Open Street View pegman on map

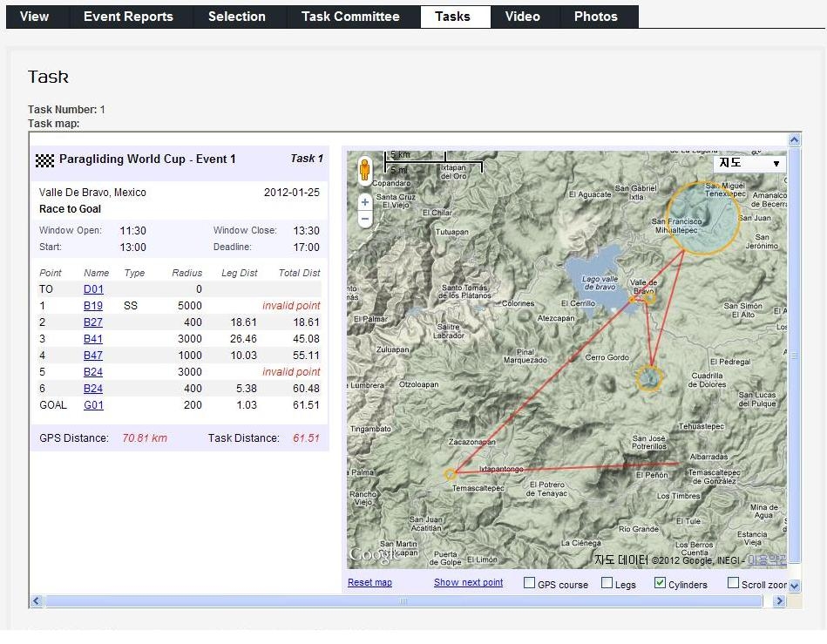364,170
